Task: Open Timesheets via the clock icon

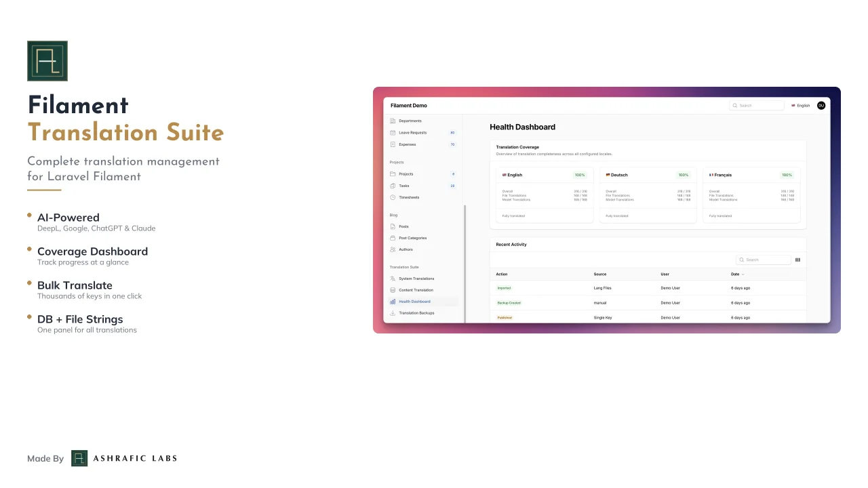Action: click(x=393, y=197)
